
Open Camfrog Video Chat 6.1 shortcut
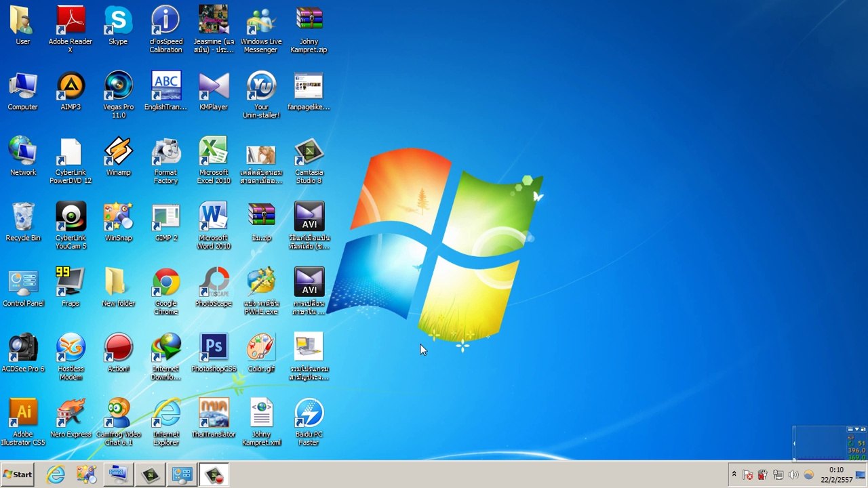pyautogui.click(x=118, y=422)
